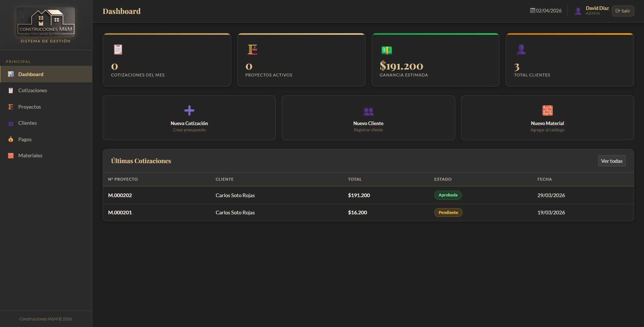Click the green cash icon on Ganancia Estimada
The image size is (644, 327).
point(386,50)
